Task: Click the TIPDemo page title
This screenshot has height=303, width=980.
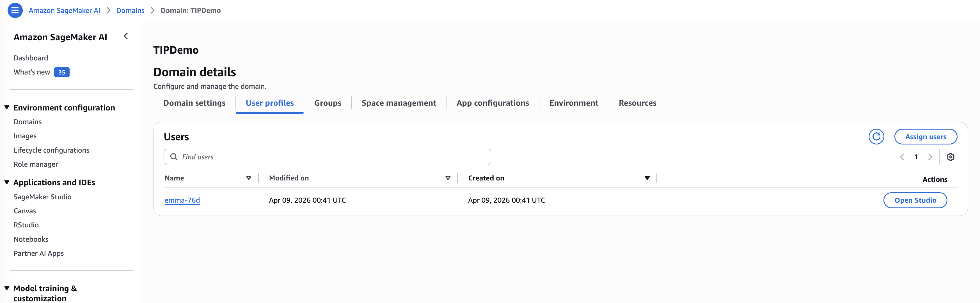Action: coord(176,50)
